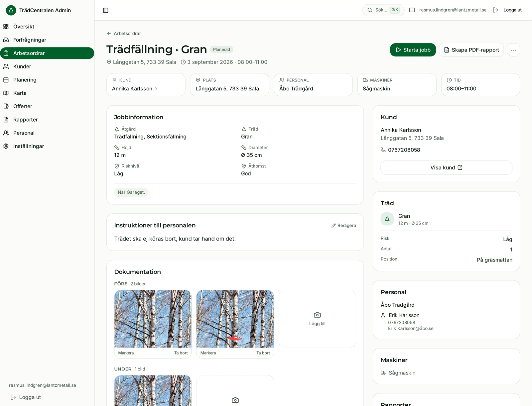532x406 pixels.
Task: Click the Personal summary card Åbo Trädgård
Action: 313,85
